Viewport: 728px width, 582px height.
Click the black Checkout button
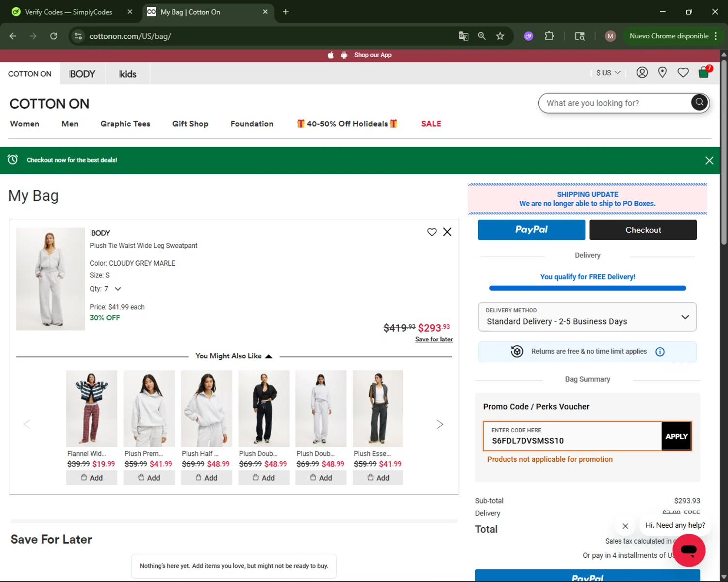click(x=643, y=230)
